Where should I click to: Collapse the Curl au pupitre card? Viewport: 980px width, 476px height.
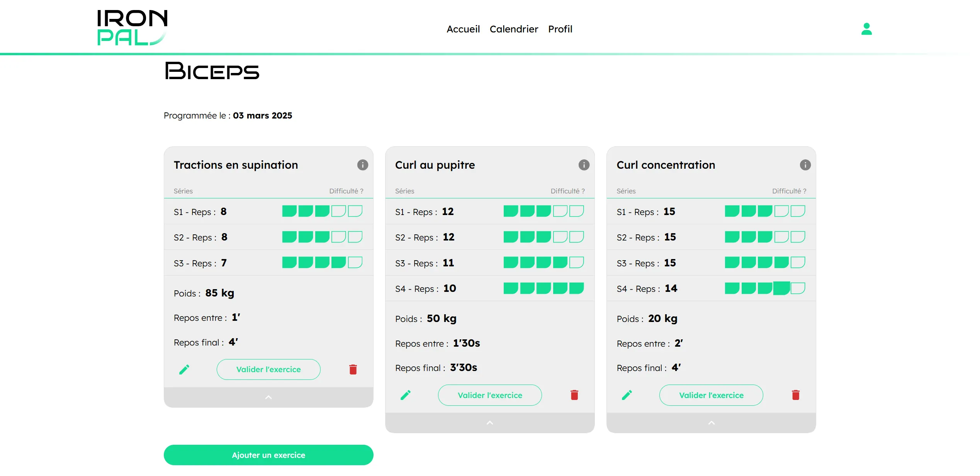pyautogui.click(x=489, y=423)
